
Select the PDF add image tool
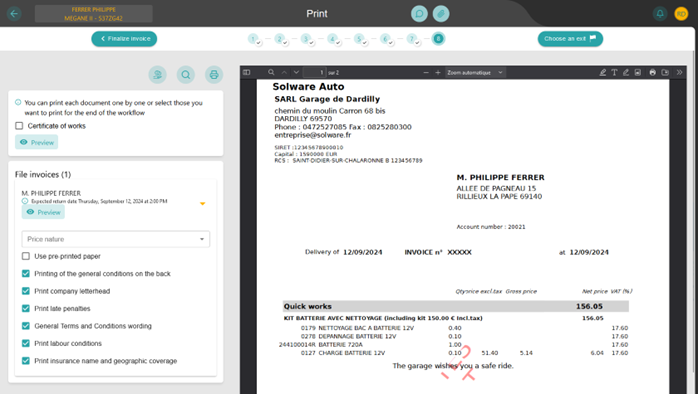pyautogui.click(x=637, y=73)
